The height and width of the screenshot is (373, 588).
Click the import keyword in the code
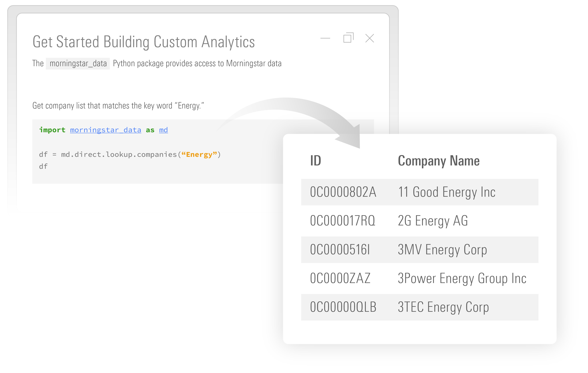(52, 130)
